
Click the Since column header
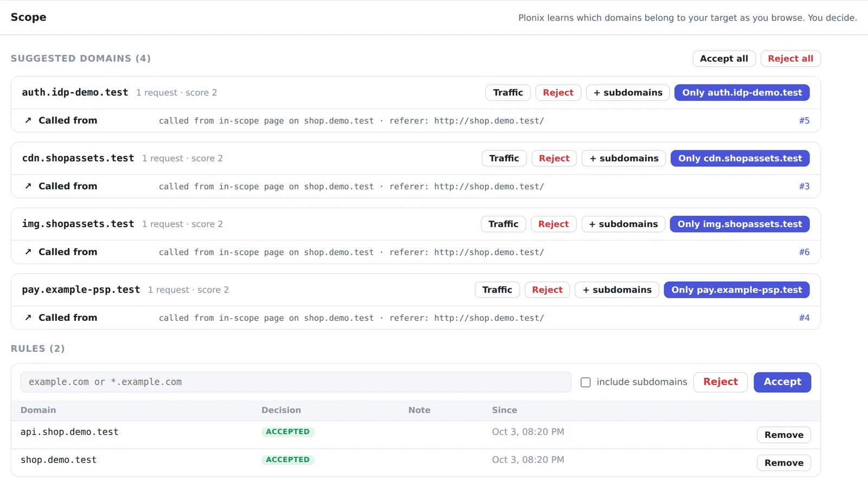point(505,410)
